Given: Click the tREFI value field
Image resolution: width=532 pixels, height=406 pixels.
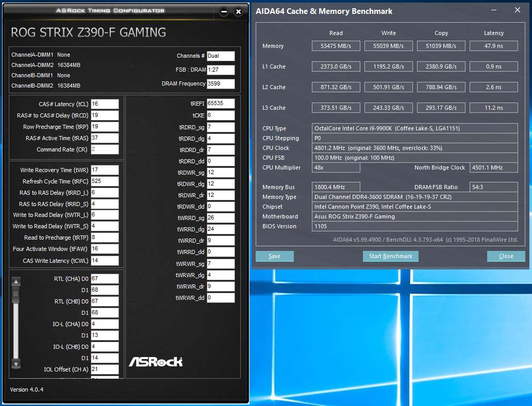Looking at the screenshot, I should click(221, 104).
